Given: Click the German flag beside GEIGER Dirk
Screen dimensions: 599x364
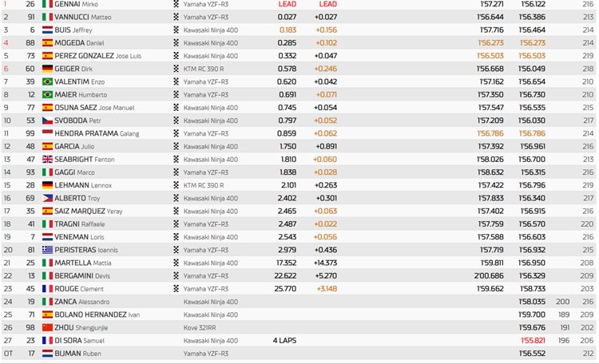Looking at the screenshot, I should point(47,69).
